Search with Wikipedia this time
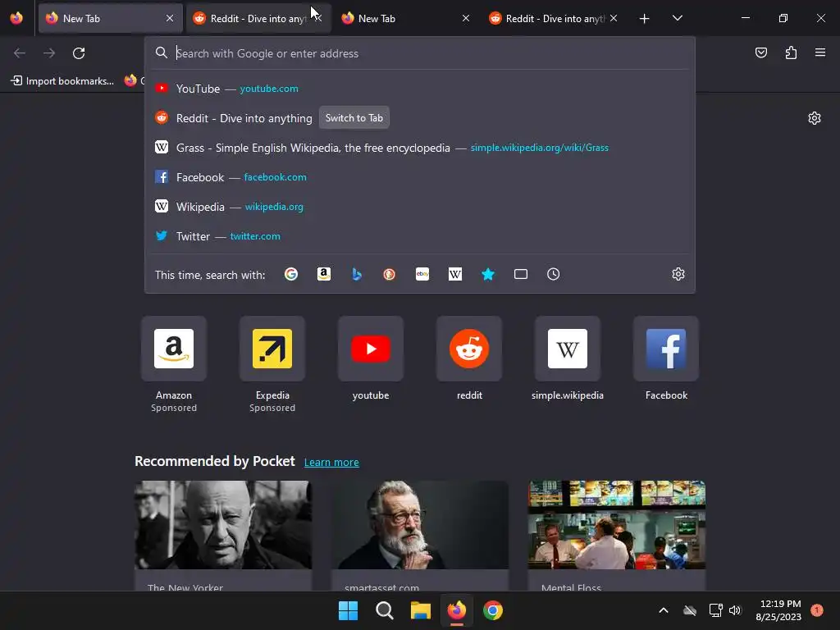 (454, 274)
